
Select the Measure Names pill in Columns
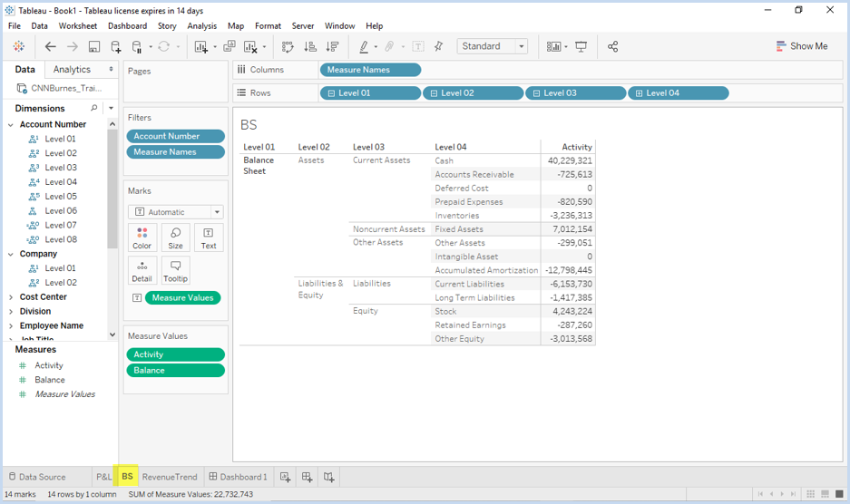pos(370,70)
